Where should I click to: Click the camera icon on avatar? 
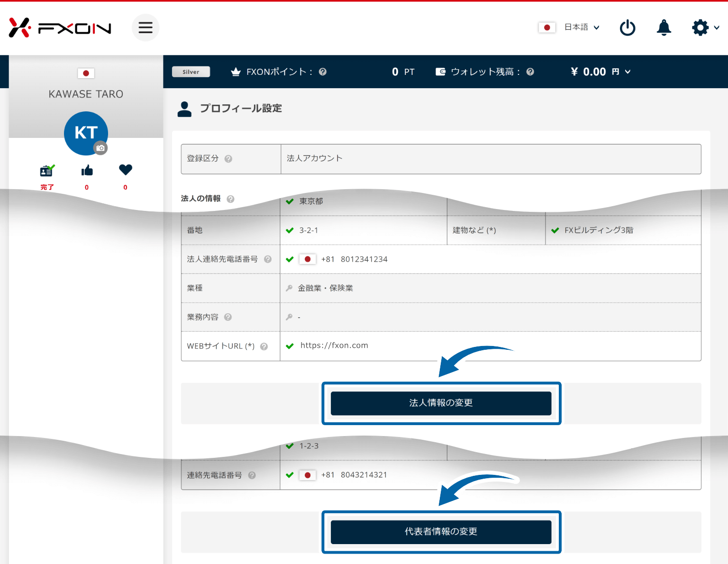coord(100,148)
